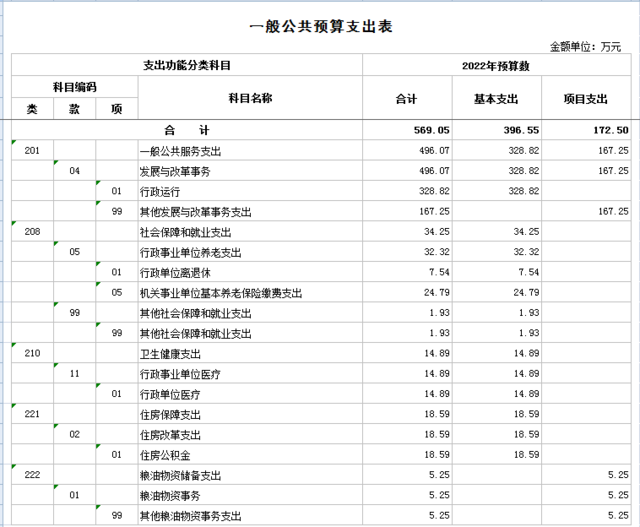Screen dimensions: 640x527
Task: Click the 款 sub-header cell
Action: (x=74, y=109)
